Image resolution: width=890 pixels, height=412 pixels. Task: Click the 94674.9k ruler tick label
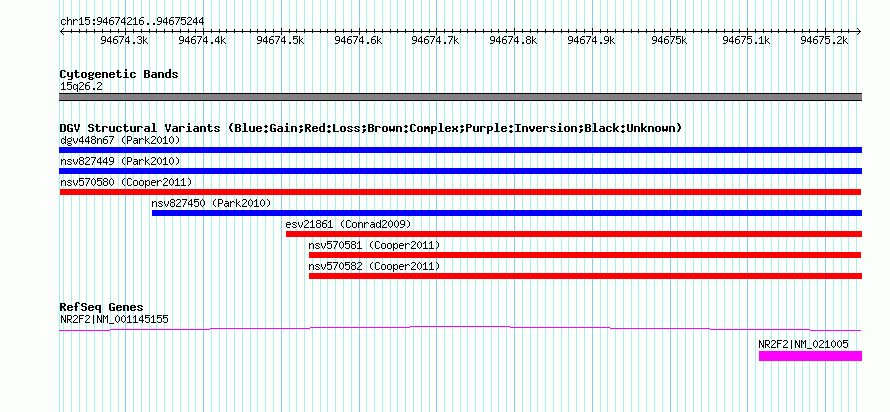click(x=591, y=40)
